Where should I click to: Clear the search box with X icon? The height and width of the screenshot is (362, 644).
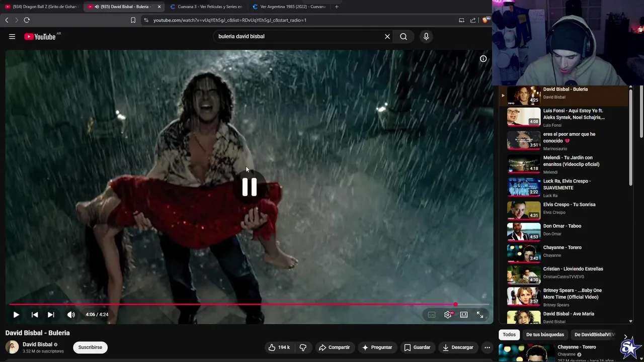pos(387,36)
